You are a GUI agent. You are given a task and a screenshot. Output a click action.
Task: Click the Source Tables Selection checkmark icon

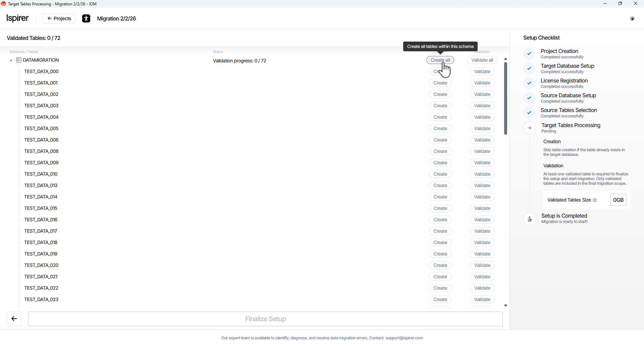click(x=529, y=113)
